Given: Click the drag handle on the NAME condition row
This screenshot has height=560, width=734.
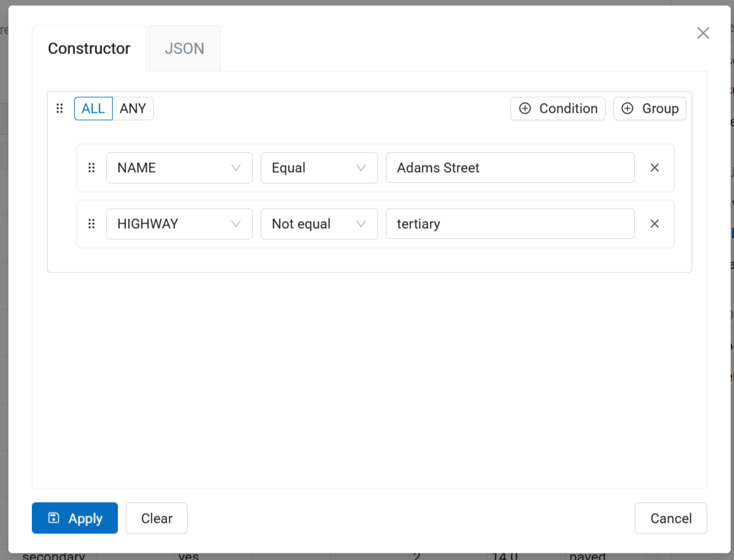Looking at the screenshot, I should pyautogui.click(x=91, y=168).
